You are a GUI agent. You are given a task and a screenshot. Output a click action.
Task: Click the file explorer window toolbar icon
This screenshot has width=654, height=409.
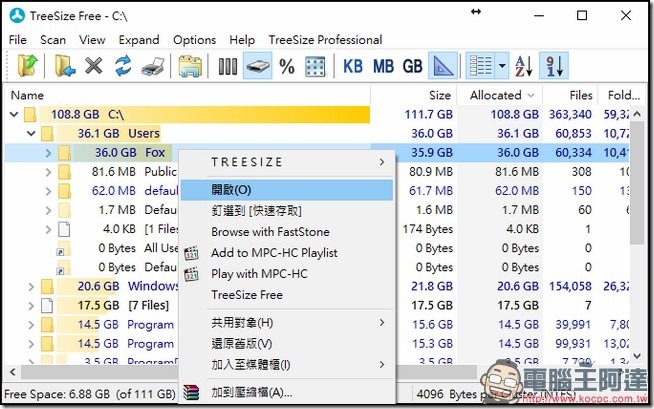pos(190,66)
